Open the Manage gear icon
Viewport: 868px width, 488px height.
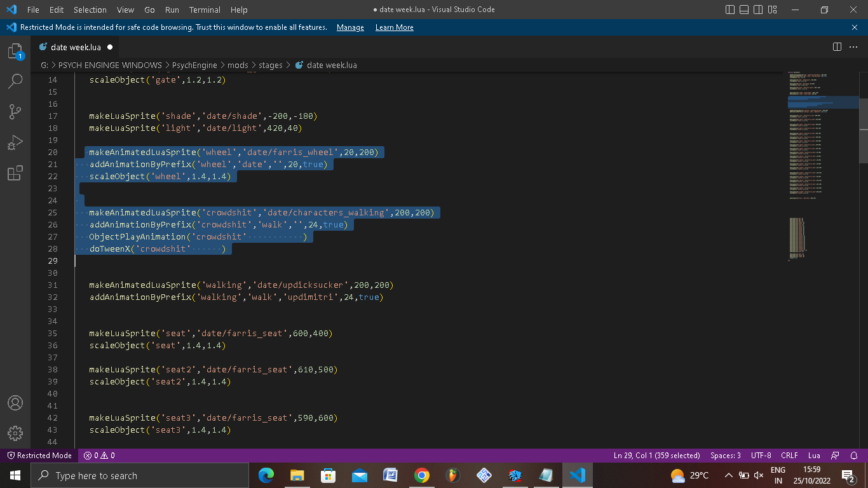(x=15, y=433)
